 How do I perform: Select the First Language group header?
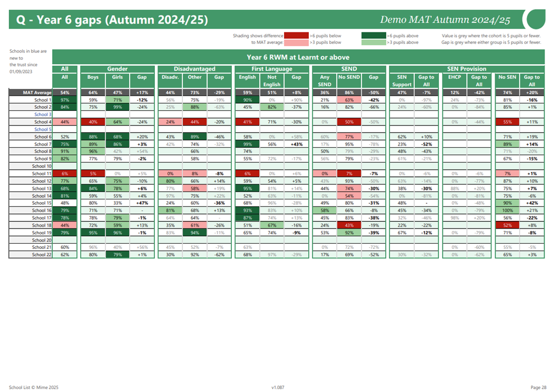click(272, 69)
